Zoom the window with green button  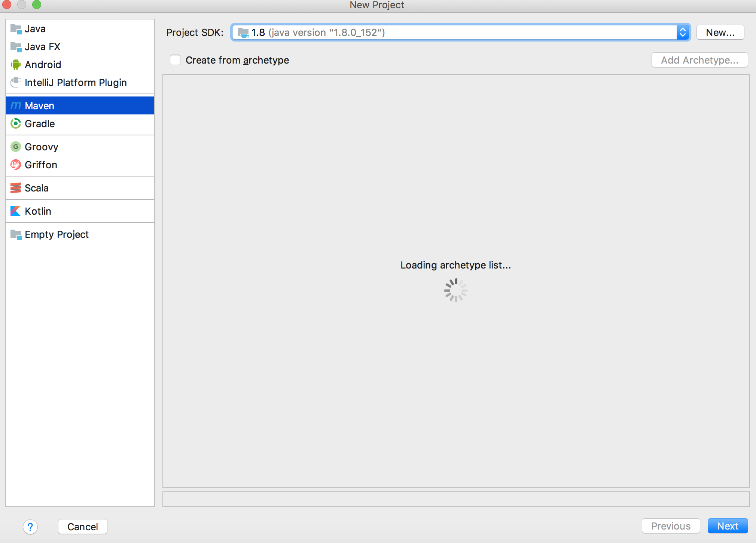(x=37, y=4)
